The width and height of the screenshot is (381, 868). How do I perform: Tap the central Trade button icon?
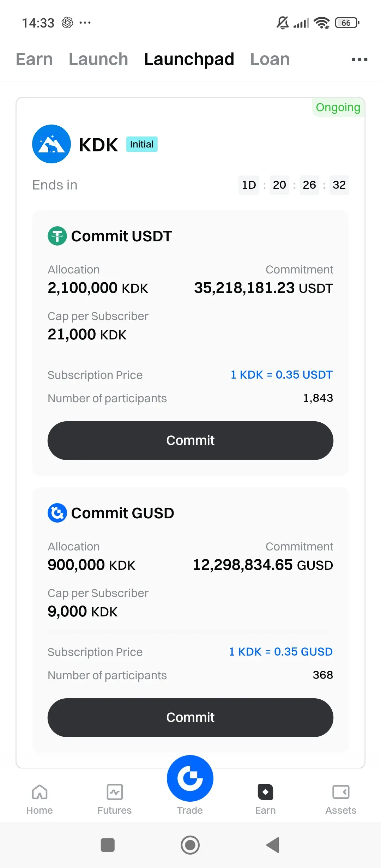coord(190,778)
